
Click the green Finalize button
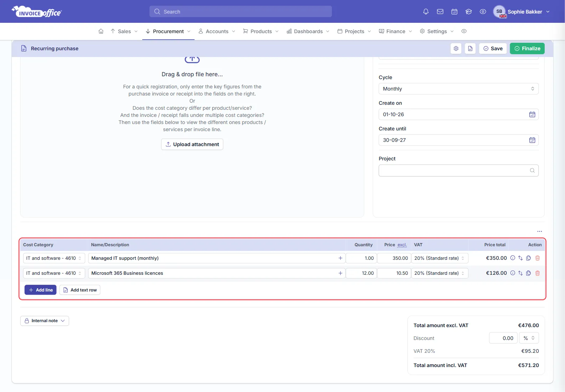pos(527,48)
